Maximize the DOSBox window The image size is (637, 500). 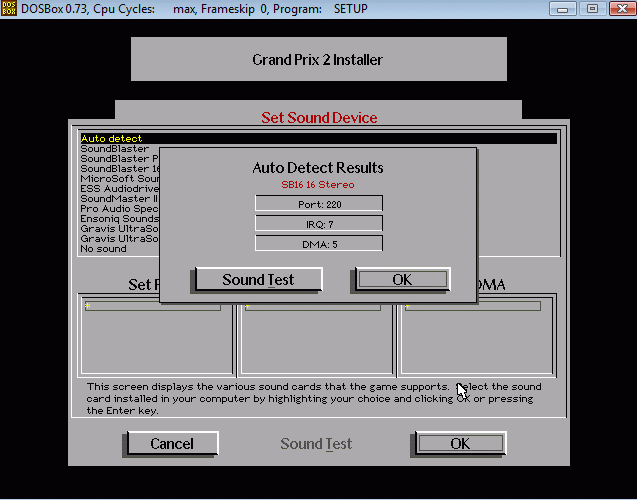pyautogui.click(x=592, y=9)
